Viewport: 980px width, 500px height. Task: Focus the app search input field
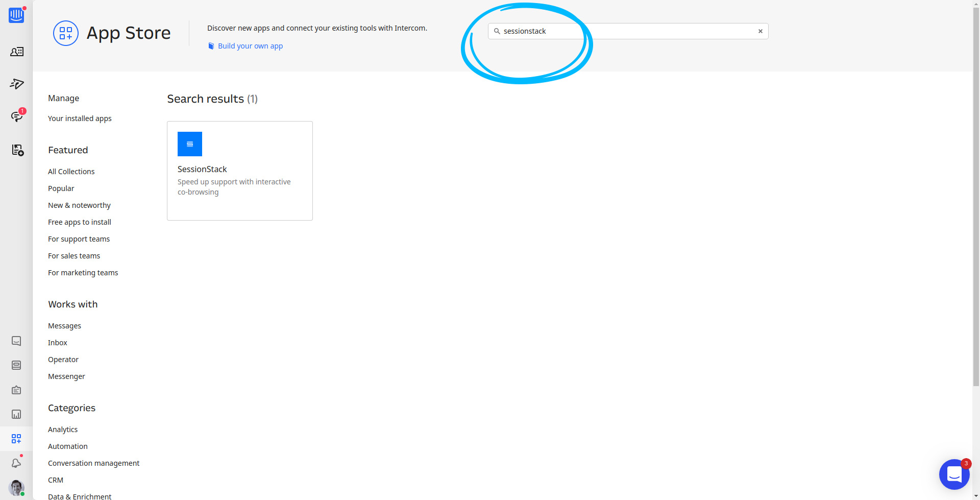point(628,31)
